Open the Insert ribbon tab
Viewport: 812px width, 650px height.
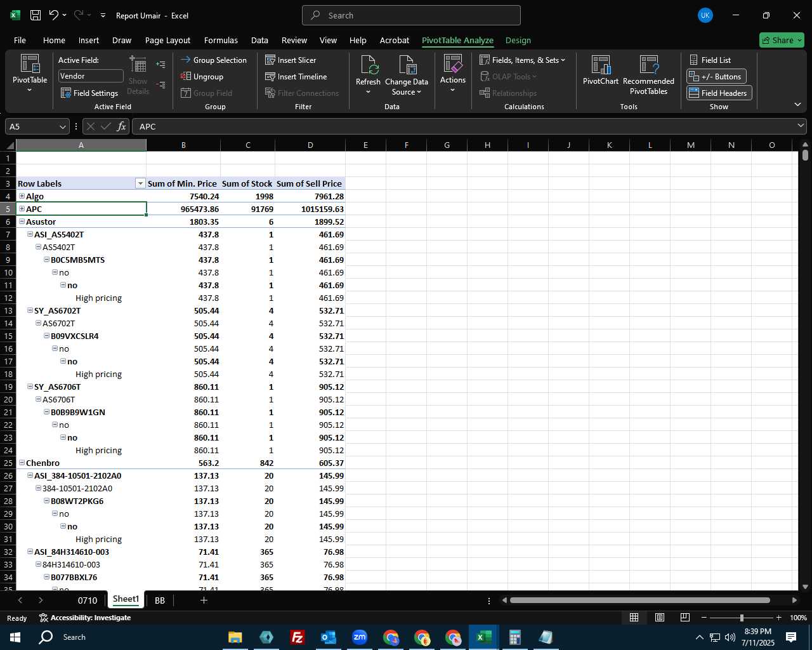(x=89, y=40)
